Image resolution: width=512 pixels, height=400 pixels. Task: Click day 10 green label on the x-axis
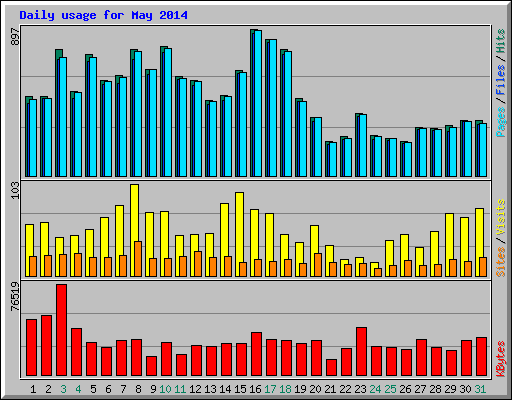165,389
